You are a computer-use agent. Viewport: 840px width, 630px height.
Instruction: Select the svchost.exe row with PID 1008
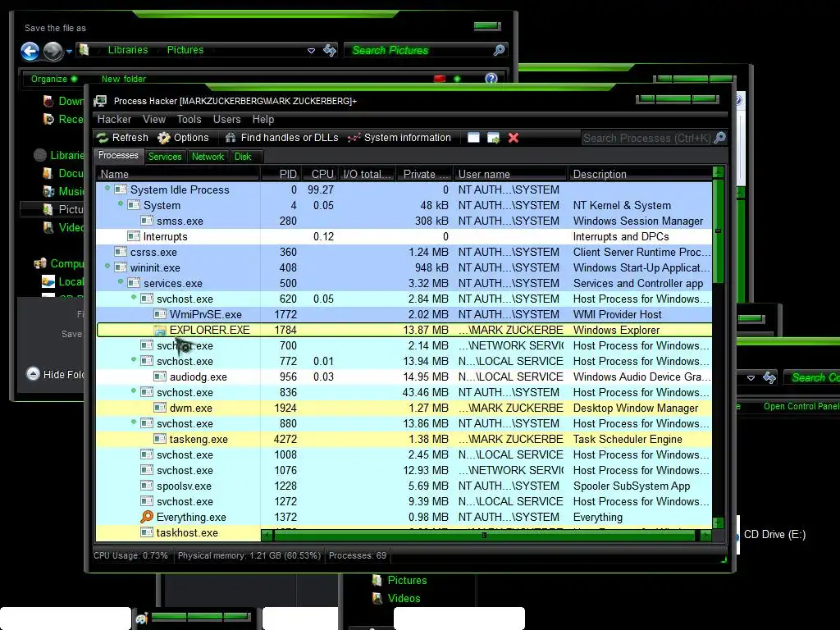pyautogui.click(x=404, y=454)
